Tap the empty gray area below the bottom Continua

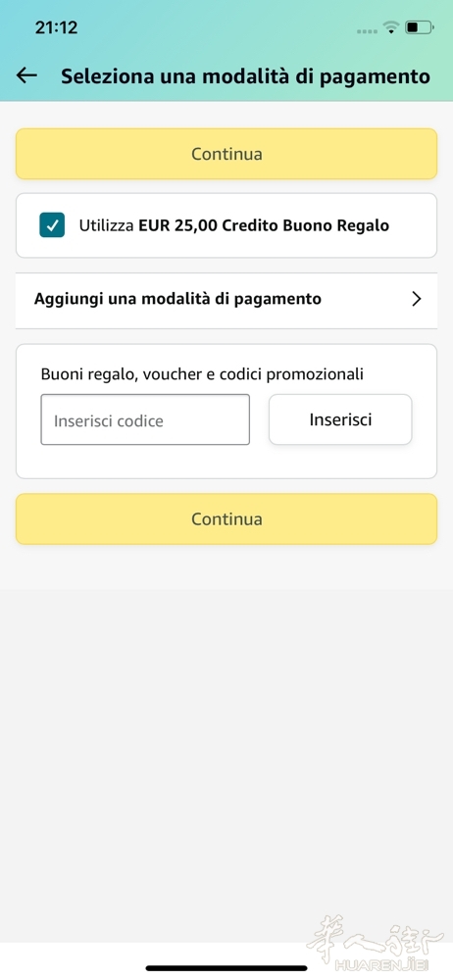(x=226, y=750)
